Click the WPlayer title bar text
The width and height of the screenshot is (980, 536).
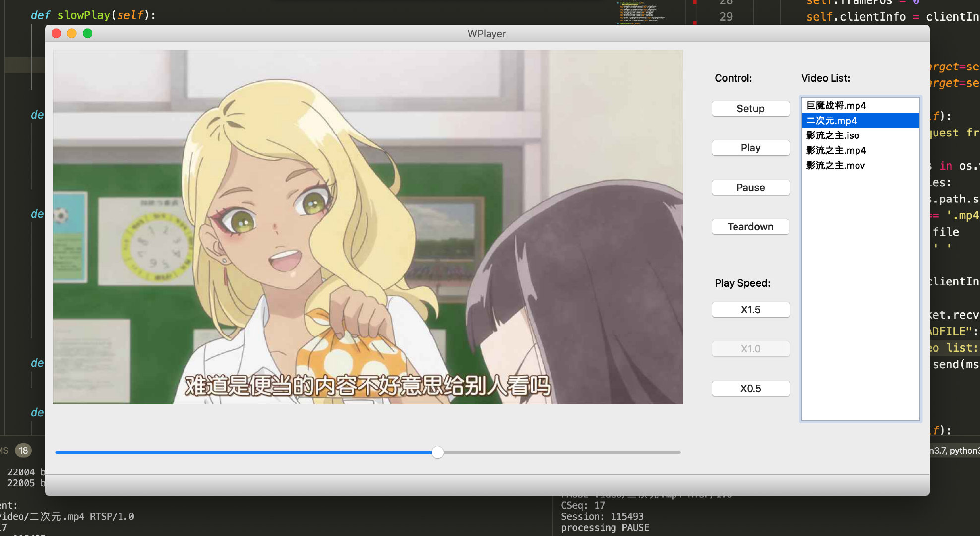[x=487, y=34]
